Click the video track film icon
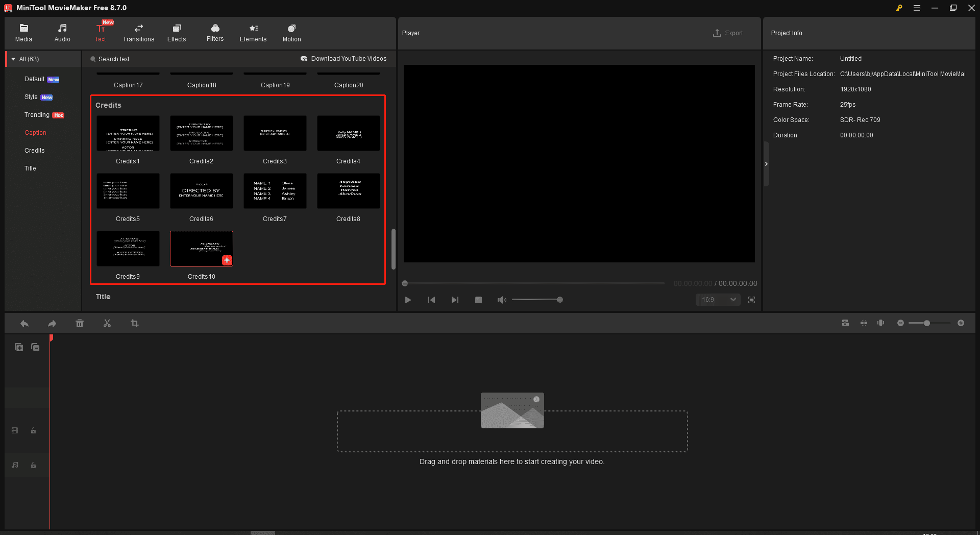This screenshot has width=980, height=535. point(15,431)
